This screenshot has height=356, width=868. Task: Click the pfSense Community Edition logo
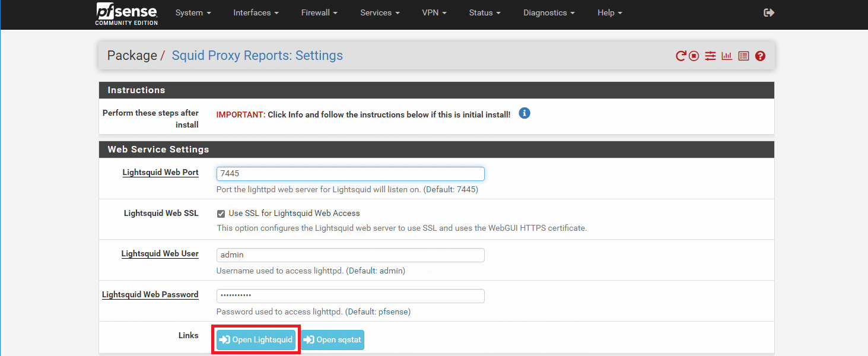coord(126,14)
